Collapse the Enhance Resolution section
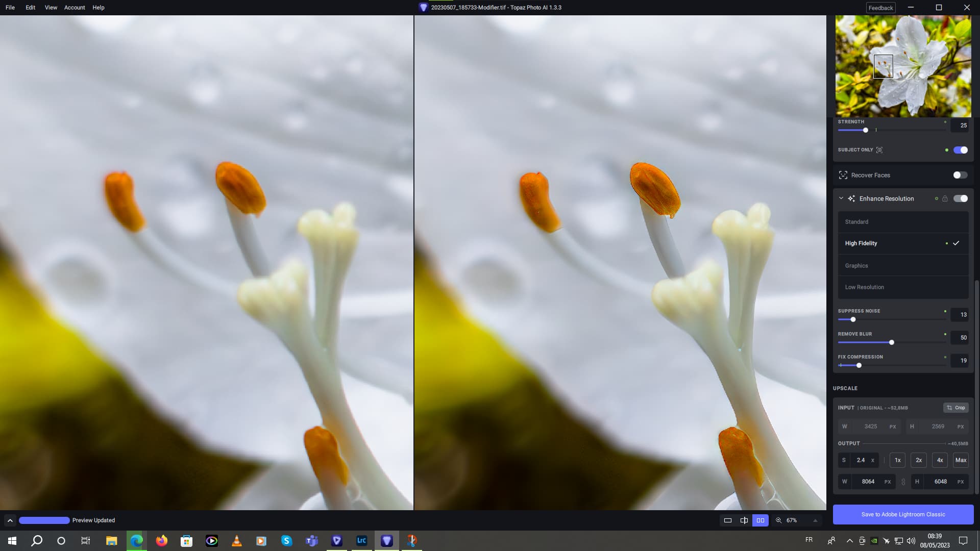This screenshot has height=551, width=980. (x=841, y=198)
